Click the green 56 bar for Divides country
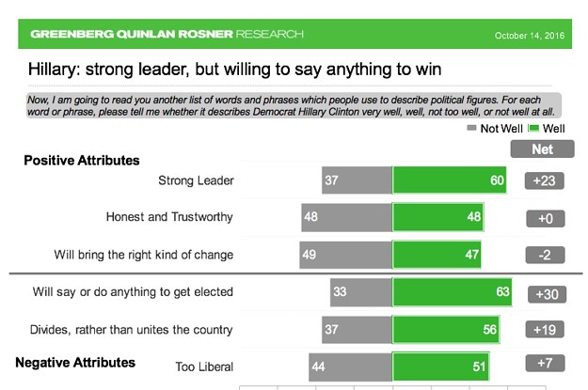Screen dimensions: 588x390 pos(446,330)
